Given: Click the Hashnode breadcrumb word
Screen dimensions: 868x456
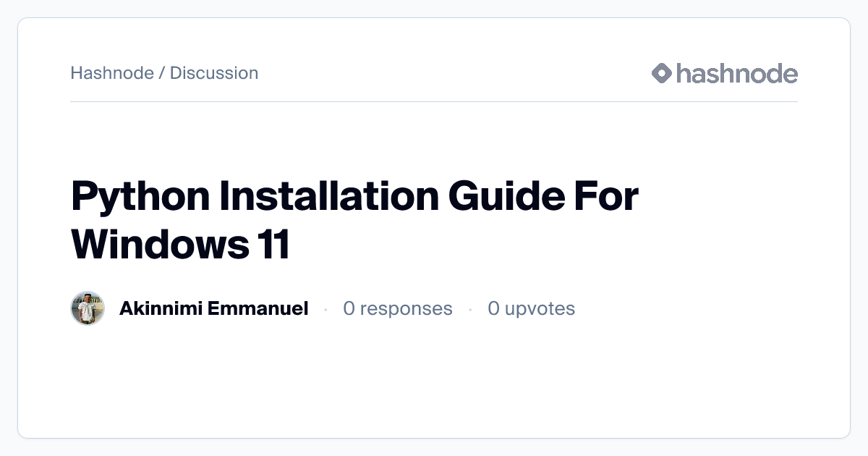Looking at the screenshot, I should point(112,73).
